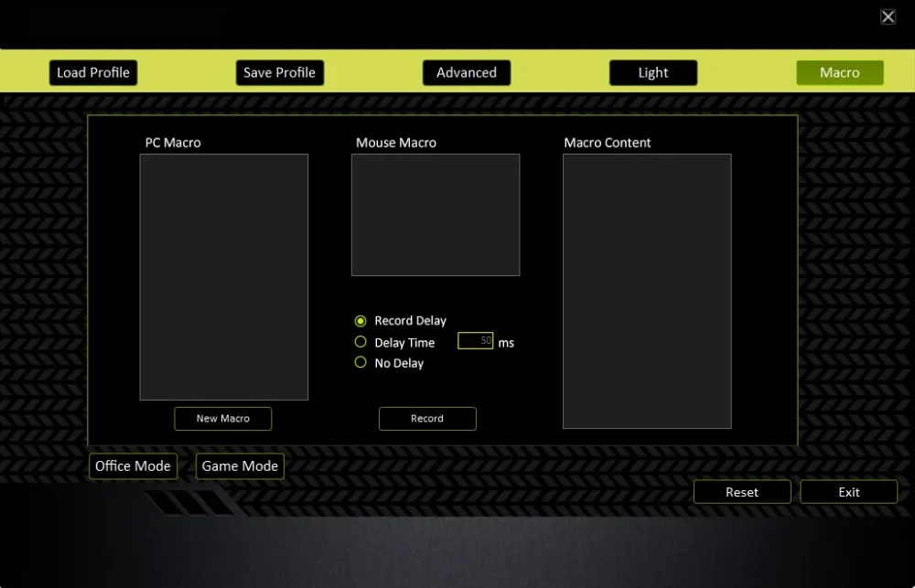
Task: Click the Save Profile button
Action: click(x=279, y=73)
